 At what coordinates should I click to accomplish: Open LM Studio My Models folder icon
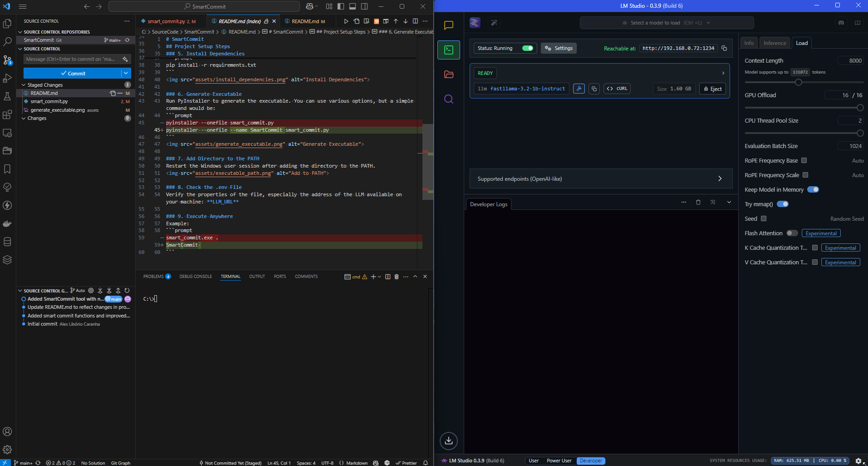(x=449, y=74)
